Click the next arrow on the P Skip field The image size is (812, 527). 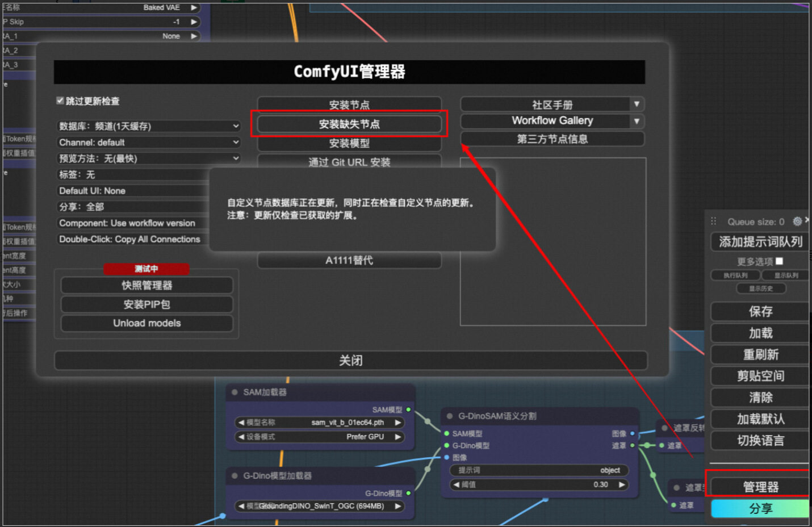(x=194, y=22)
